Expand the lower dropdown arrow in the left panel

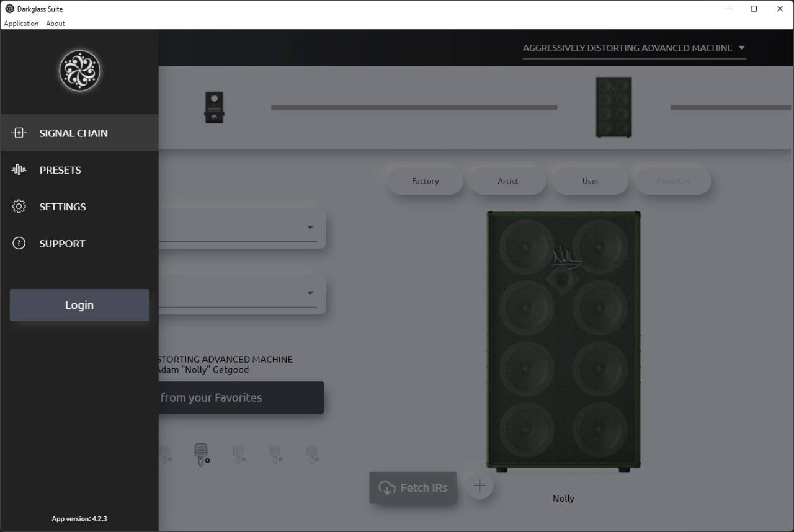[x=310, y=293]
